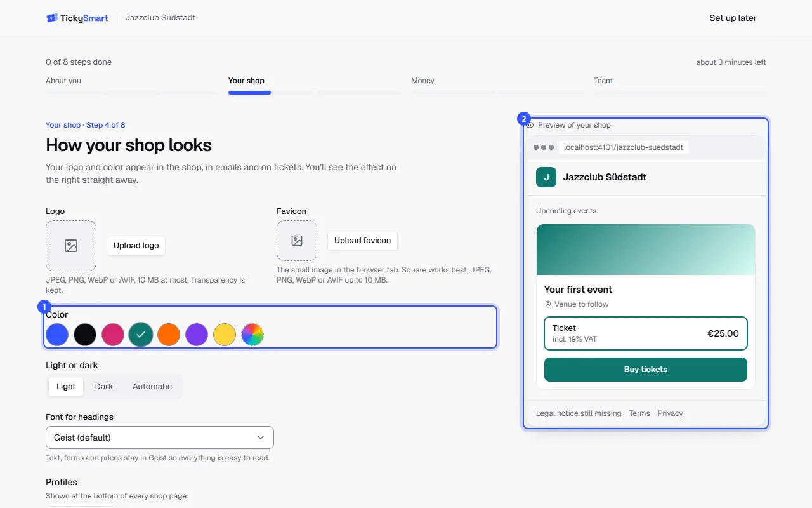Choose the blue color swatch
Image resolution: width=812 pixels, height=508 pixels.
pyautogui.click(x=57, y=334)
